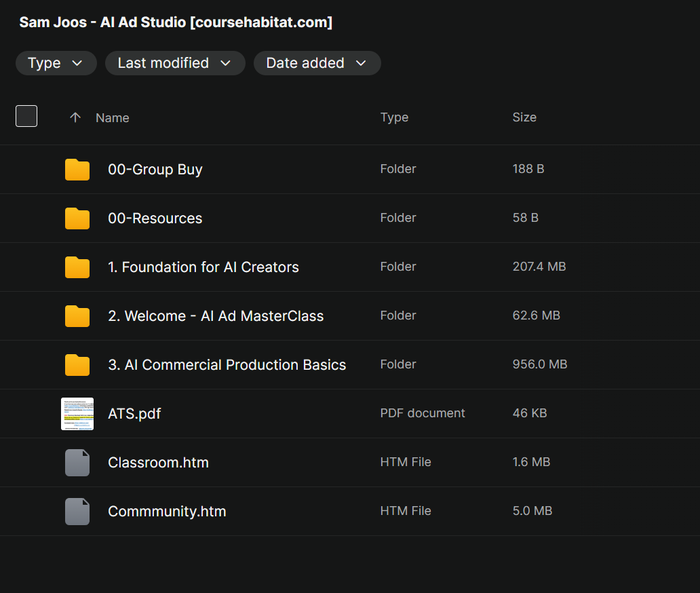
Task: Open AI Commercial Production Basics folder icon
Action: point(77,365)
